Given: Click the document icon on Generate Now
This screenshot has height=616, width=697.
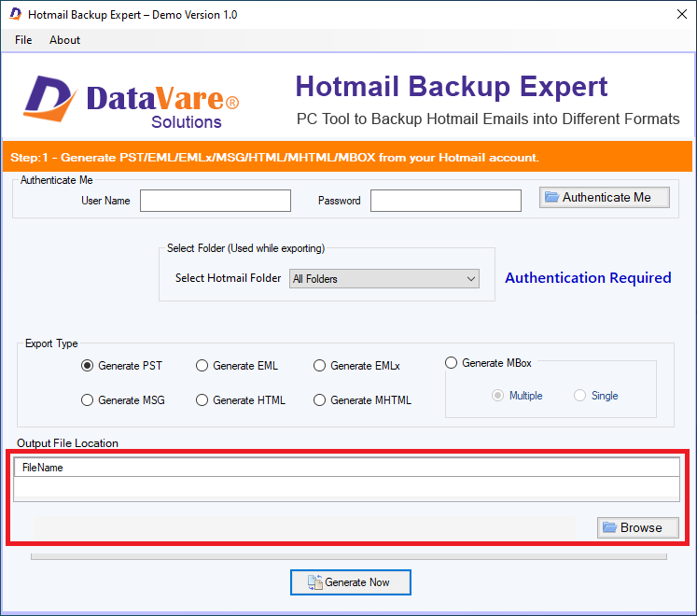Looking at the screenshot, I should point(314,582).
